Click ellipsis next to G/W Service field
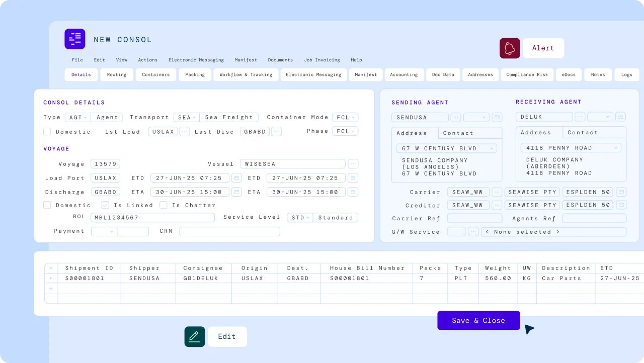The height and width of the screenshot is (363, 644). (473, 232)
